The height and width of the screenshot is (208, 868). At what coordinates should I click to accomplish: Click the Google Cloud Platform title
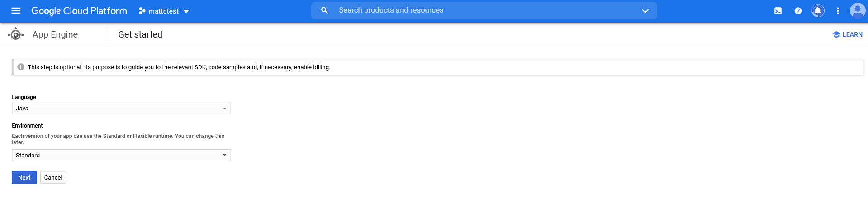(79, 11)
